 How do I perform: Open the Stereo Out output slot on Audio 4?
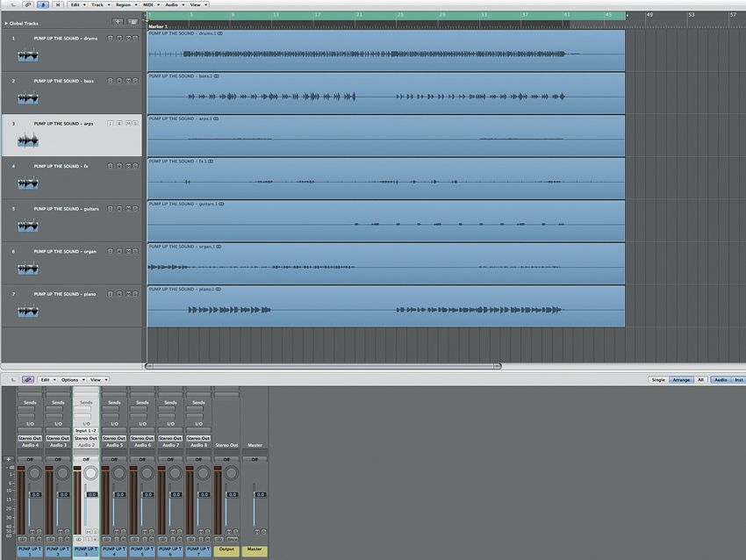pyautogui.click(x=28, y=437)
